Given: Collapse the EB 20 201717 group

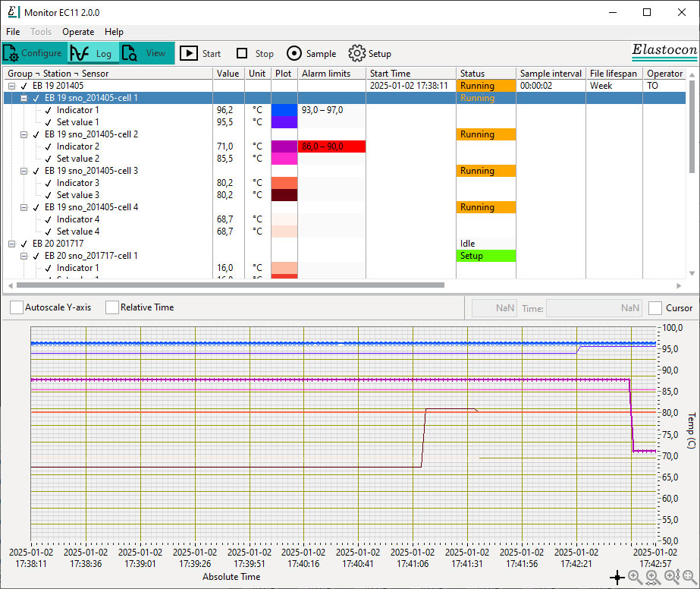Looking at the screenshot, I should click(12, 244).
